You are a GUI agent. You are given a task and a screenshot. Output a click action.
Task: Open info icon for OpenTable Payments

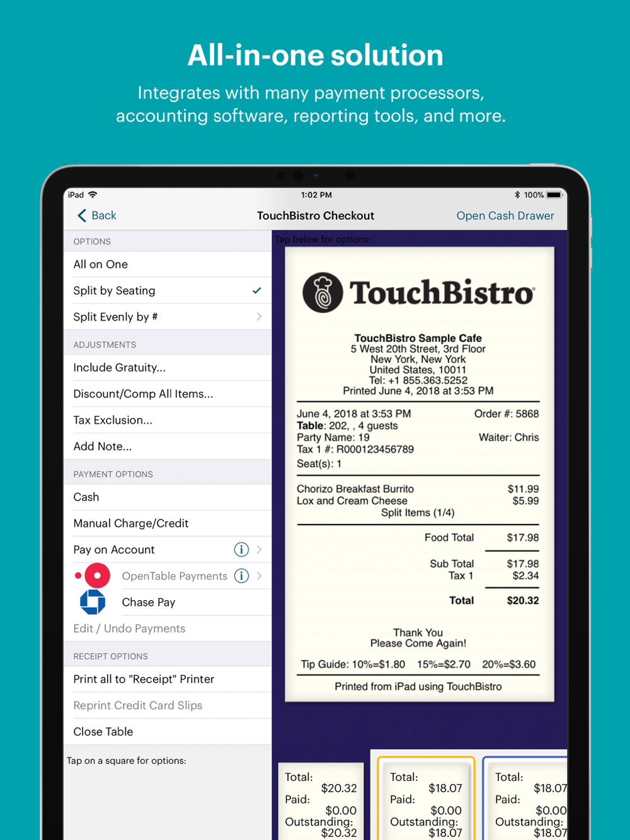tap(241, 576)
